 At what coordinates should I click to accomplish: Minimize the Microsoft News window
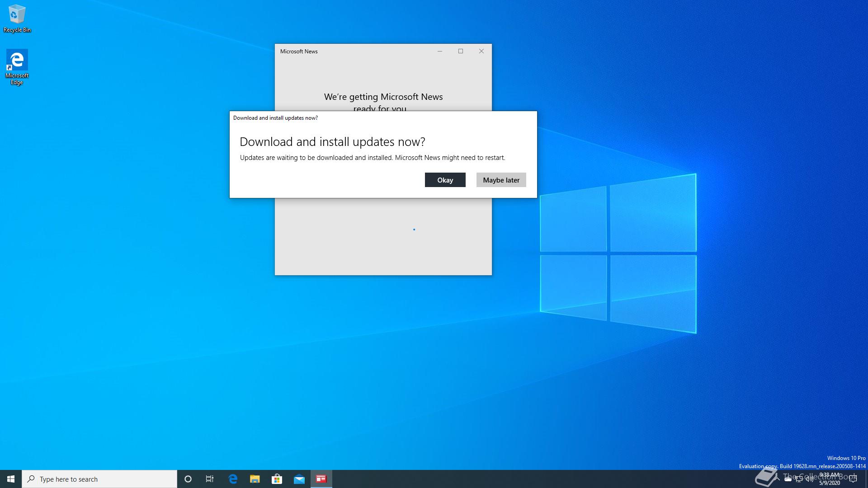click(439, 51)
